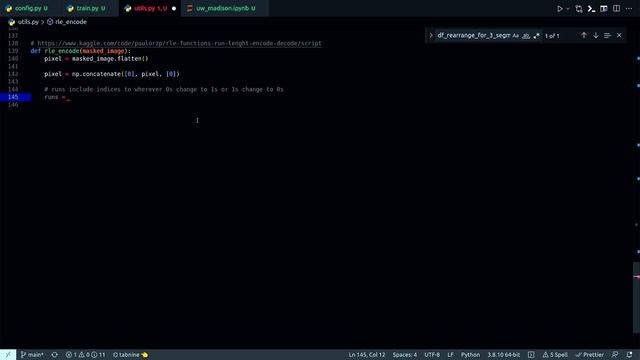
Task: Click the find input with df_rearrange_for_3_segm
Action: [x=473, y=36]
